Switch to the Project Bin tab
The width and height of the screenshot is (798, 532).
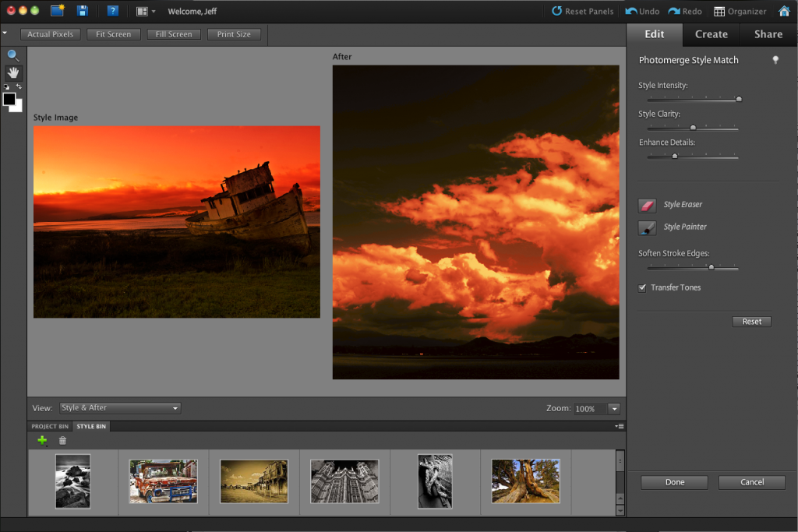[x=50, y=427]
